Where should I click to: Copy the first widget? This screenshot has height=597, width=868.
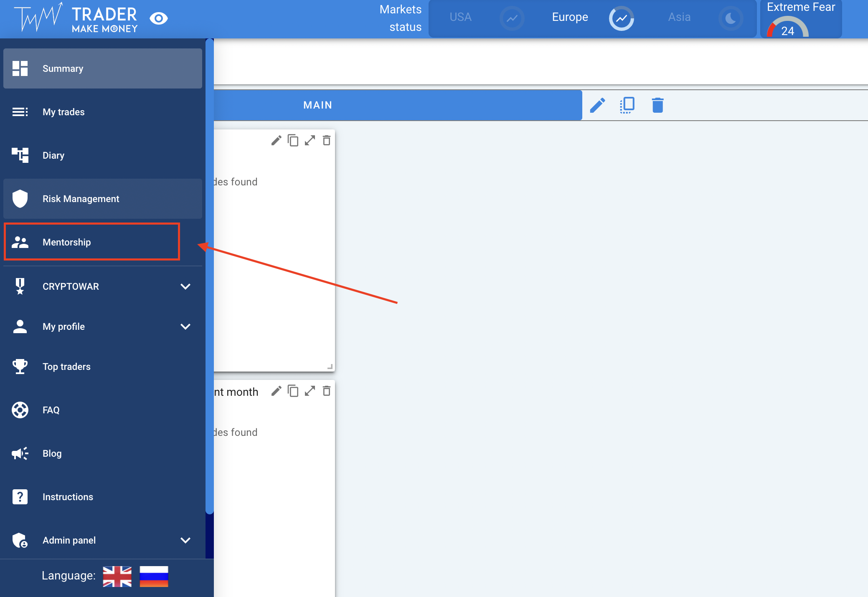click(x=293, y=141)
